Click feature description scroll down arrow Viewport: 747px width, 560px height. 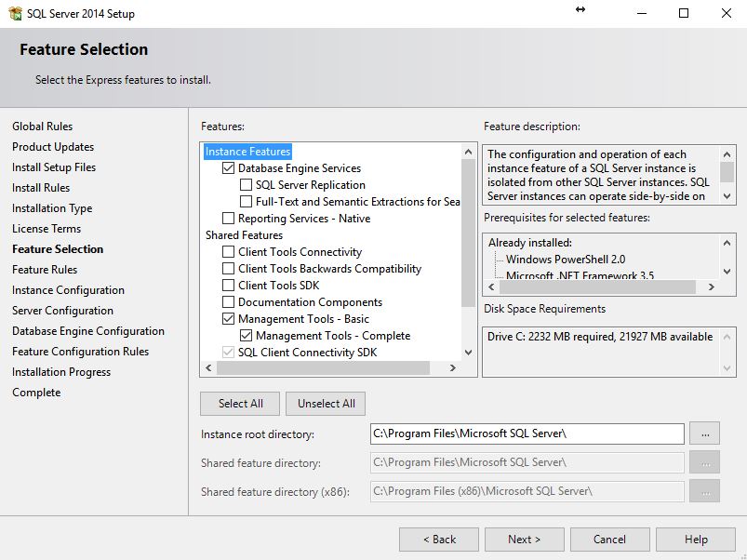pos(727,195)
